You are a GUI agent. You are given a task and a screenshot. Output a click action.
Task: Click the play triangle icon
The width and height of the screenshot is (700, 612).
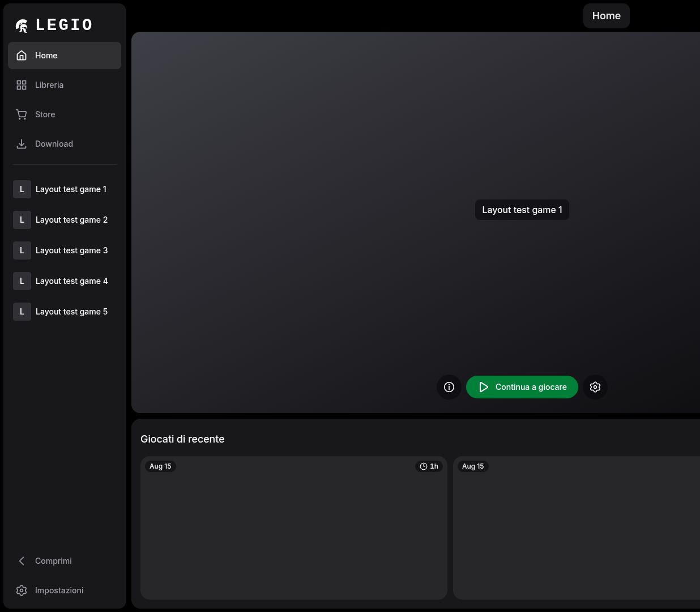tap(484, 387)
